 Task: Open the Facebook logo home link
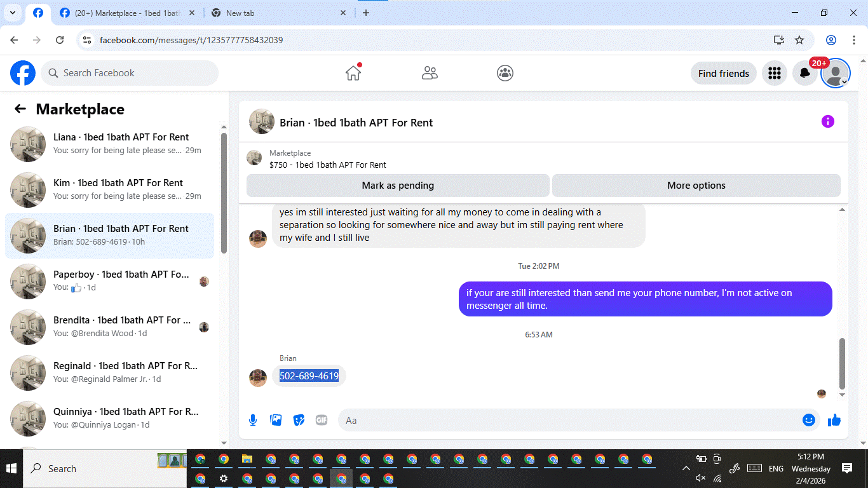[23, 73]
